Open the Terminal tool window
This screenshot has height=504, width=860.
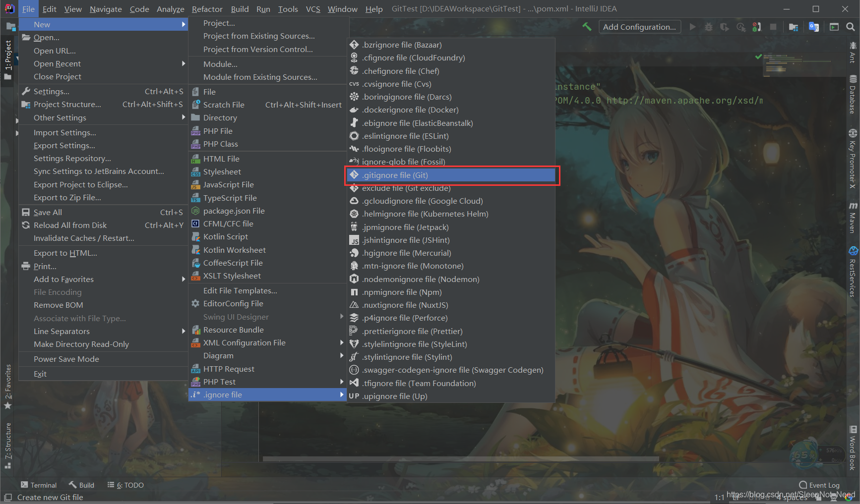pyautogui.click(x=39, y=485)
